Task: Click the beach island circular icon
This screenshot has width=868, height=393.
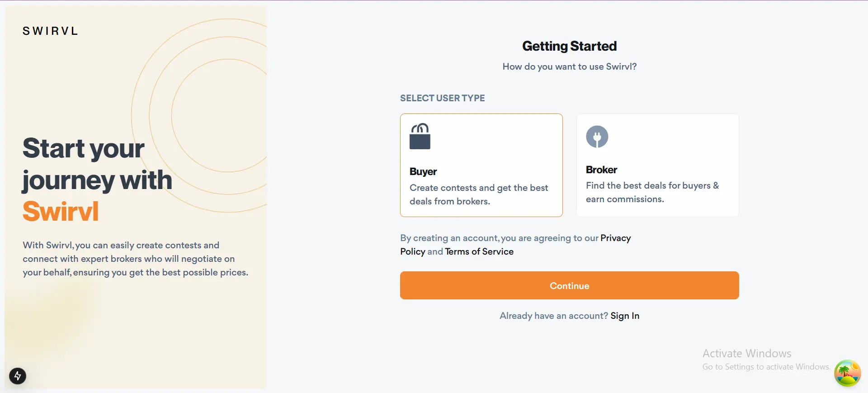Action: (x=847, y=373)
